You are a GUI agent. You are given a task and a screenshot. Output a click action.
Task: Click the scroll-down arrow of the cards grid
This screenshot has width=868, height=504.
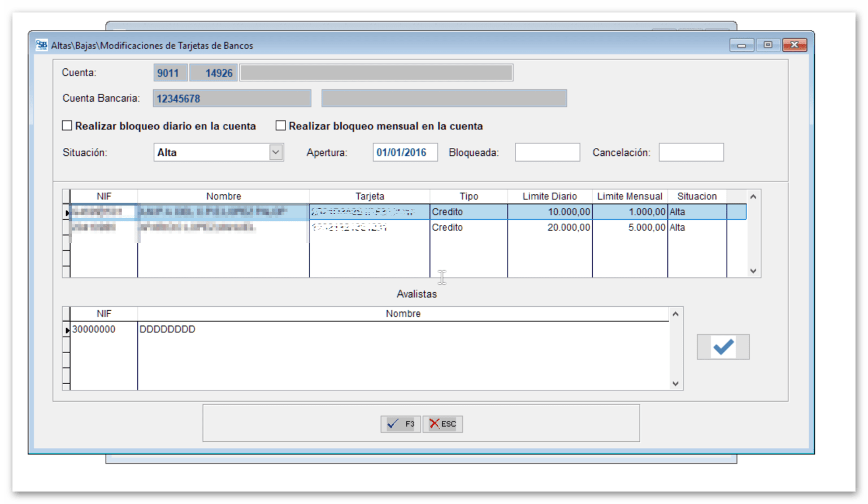[753, 271]
